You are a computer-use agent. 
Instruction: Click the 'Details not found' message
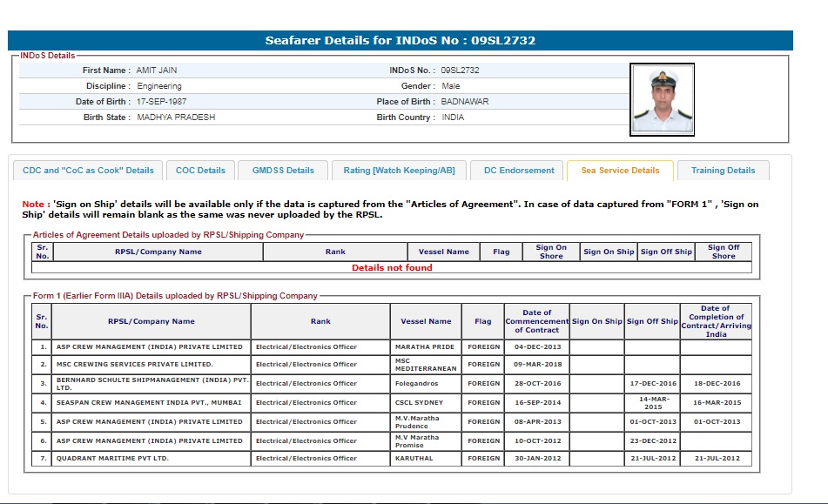pos(392,268)
